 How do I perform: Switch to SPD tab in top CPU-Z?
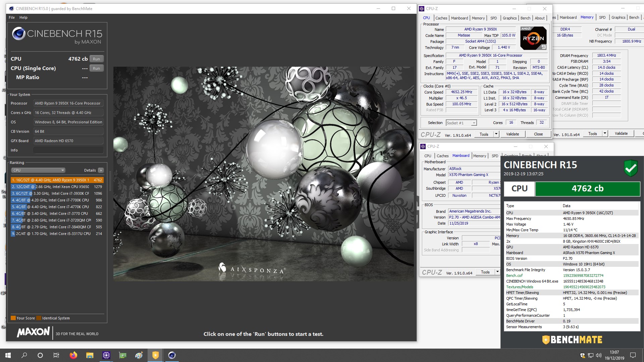[493, 18]
